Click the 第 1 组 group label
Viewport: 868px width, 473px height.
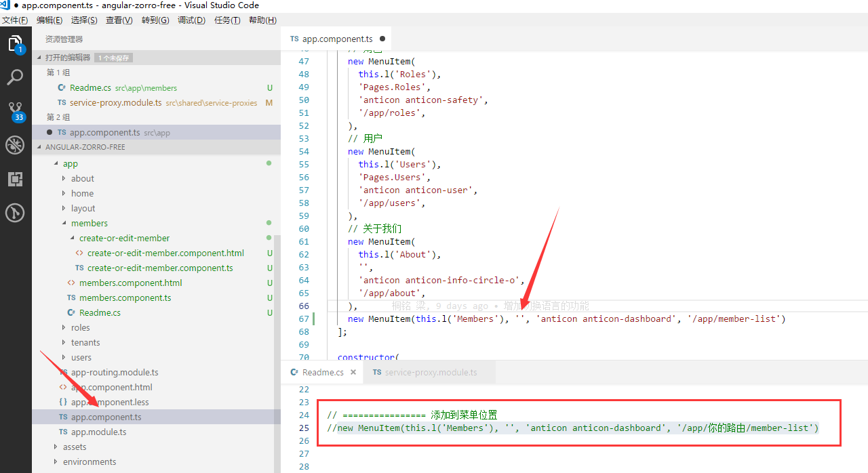(x=58, y=73)
